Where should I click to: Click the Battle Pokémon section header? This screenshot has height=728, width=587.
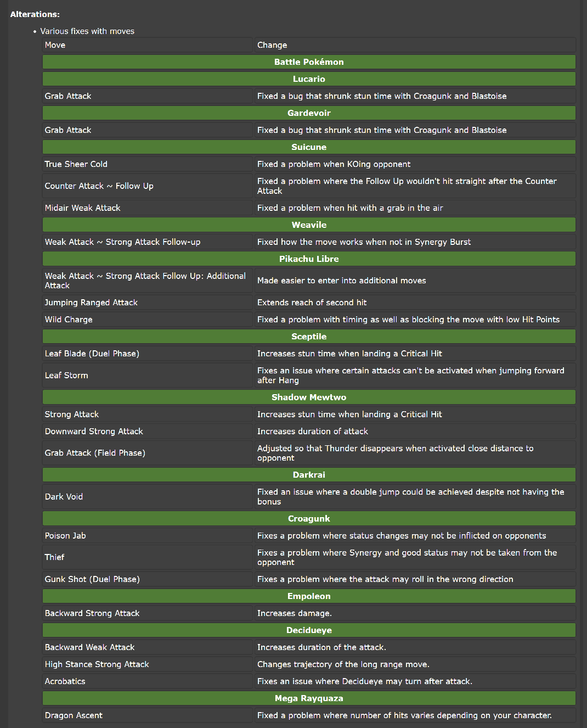[309, 62]
